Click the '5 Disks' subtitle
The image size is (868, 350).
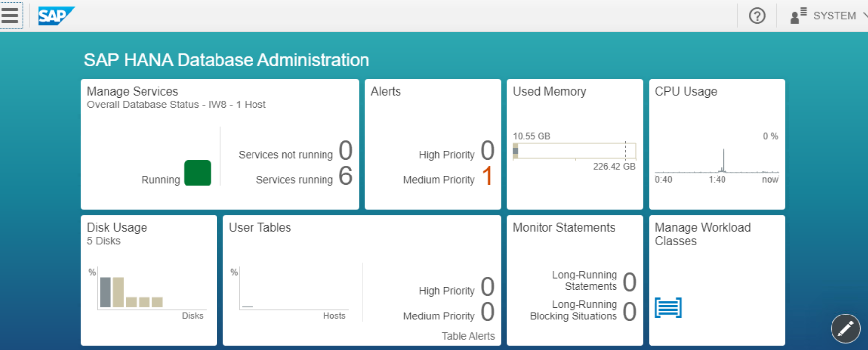pos(104,241)
